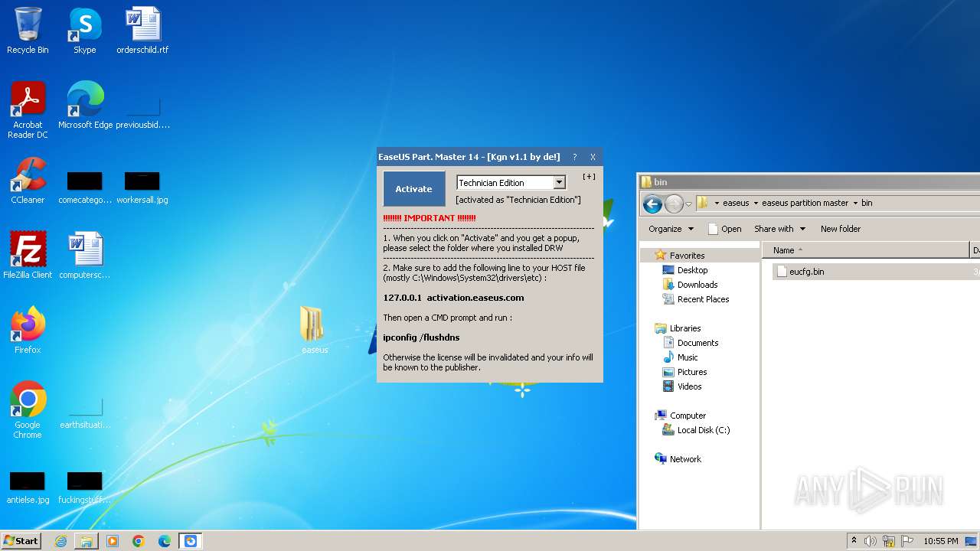This screenshot has width=980, height=551.
Task: Open the media player taskbar icon
Action: (113, 541)
